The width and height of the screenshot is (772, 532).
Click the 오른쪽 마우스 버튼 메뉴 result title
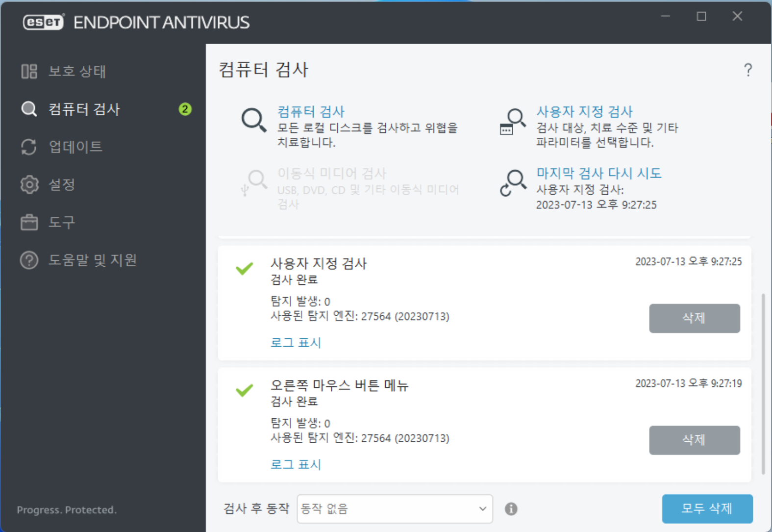(339, 385)
